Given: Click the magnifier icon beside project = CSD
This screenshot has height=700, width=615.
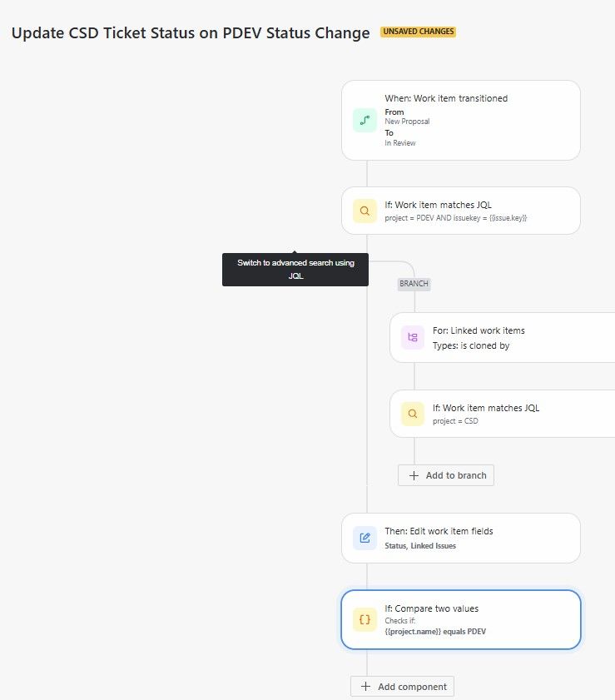Looking at the screenshot, I should pyautogui.click(x=413, y=414).
